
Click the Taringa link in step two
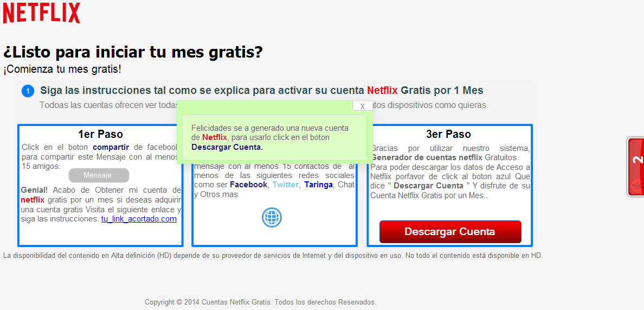318,185
